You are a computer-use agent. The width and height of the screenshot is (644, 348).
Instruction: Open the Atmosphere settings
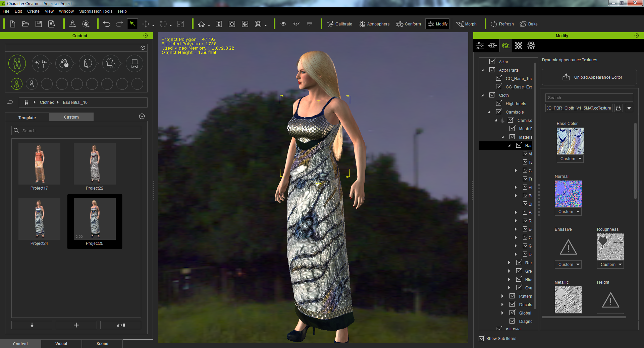tap(374, 24)
